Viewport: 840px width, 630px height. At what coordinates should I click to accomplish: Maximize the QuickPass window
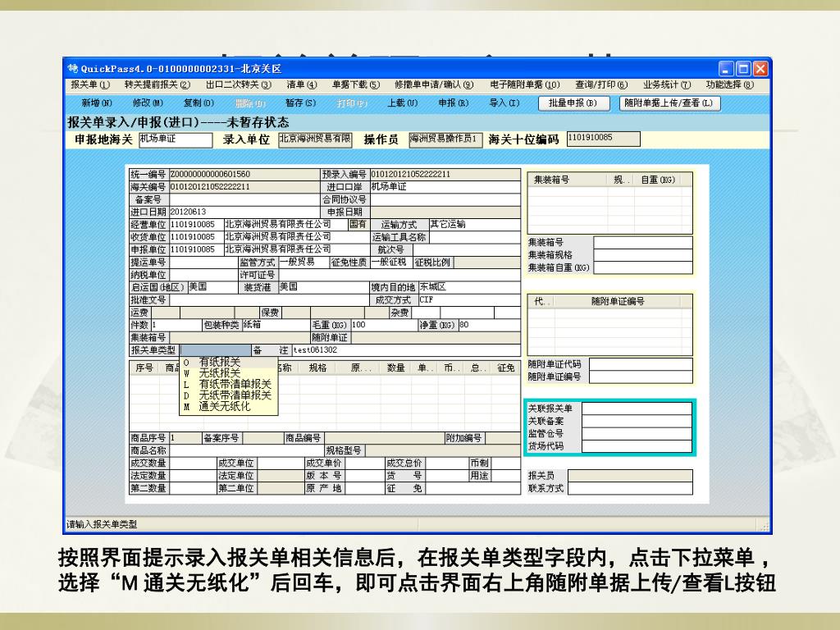pos(743,69)
